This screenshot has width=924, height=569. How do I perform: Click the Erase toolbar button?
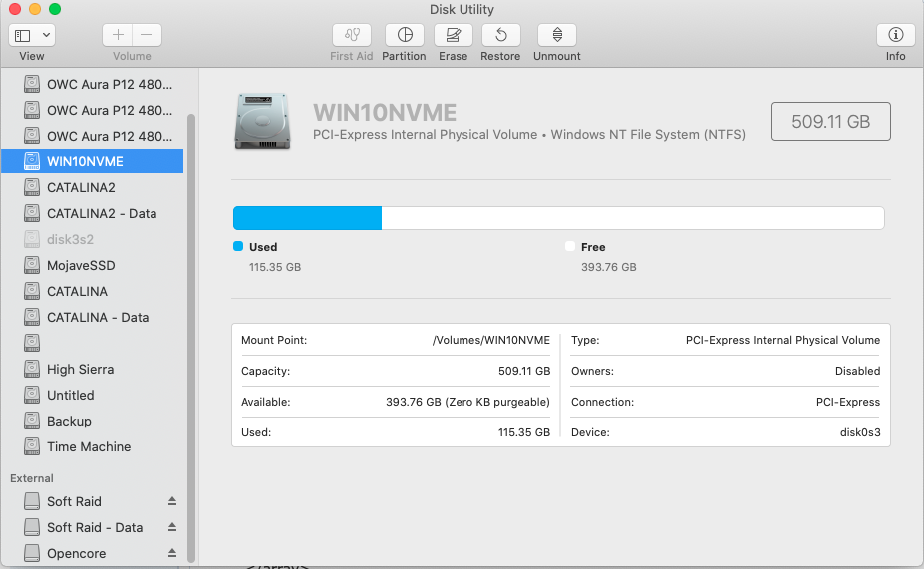[454, 35]
